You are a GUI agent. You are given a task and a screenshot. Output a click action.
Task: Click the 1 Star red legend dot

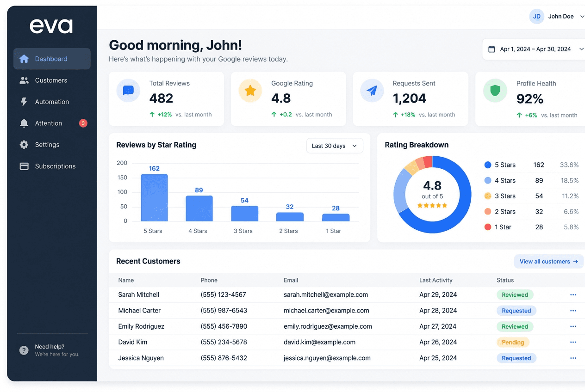[x=487, y=227]
